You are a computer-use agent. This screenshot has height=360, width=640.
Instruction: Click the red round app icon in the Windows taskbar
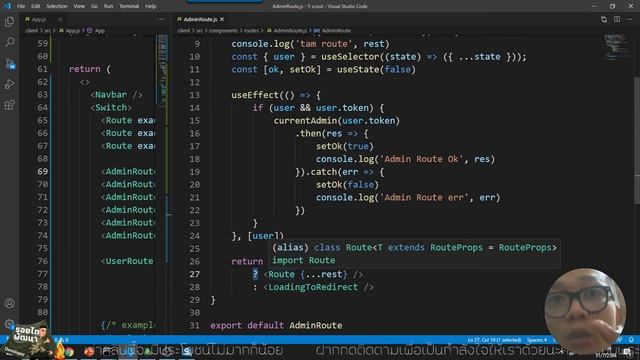[x=89, y=351]
